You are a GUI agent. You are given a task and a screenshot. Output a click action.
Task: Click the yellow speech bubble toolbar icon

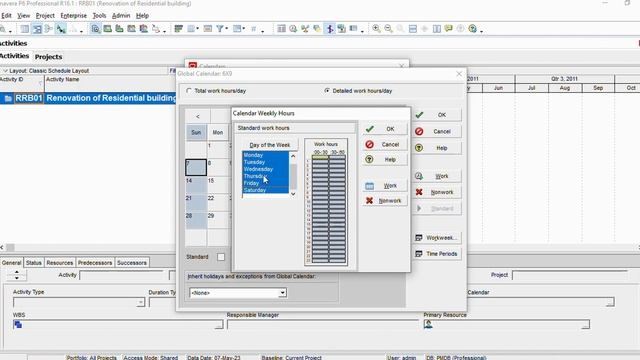click(x=449, y=29)
